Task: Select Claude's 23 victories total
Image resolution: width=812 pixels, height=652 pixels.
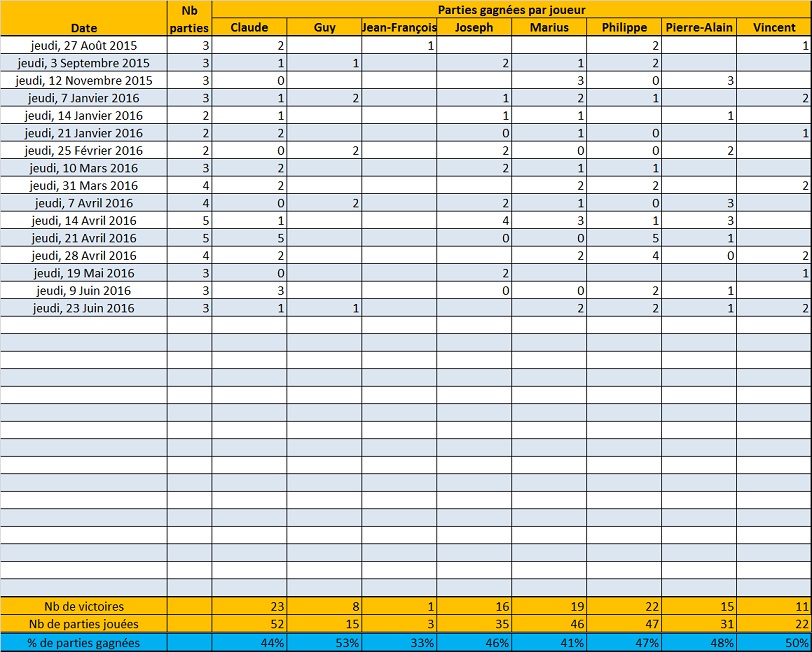Action: (249, 606)
